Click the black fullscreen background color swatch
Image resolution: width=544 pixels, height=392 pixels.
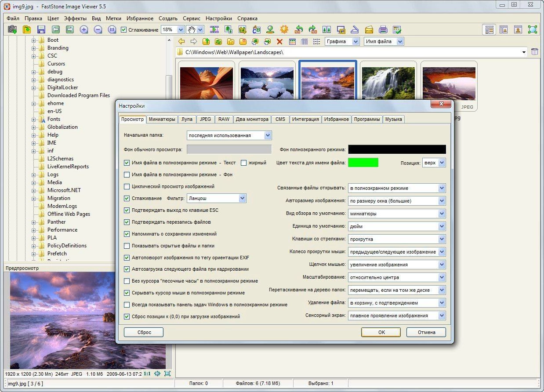[397, 149]
